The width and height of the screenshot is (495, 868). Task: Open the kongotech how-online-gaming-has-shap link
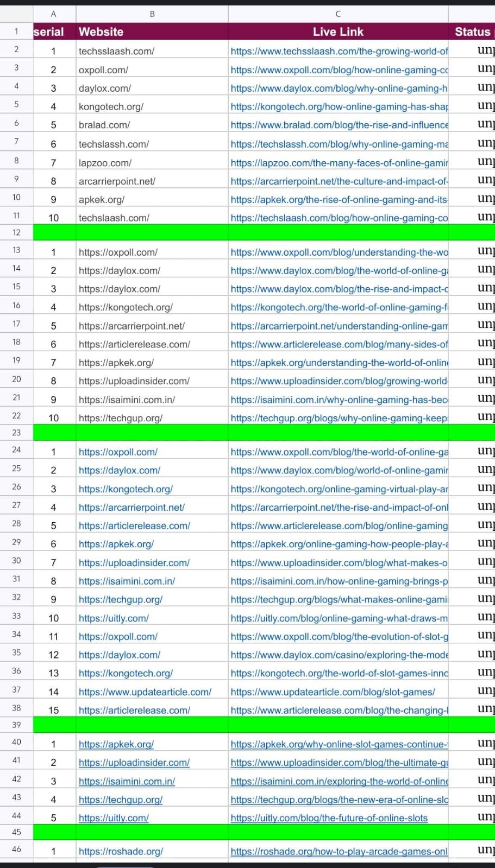tap(339, 106)
